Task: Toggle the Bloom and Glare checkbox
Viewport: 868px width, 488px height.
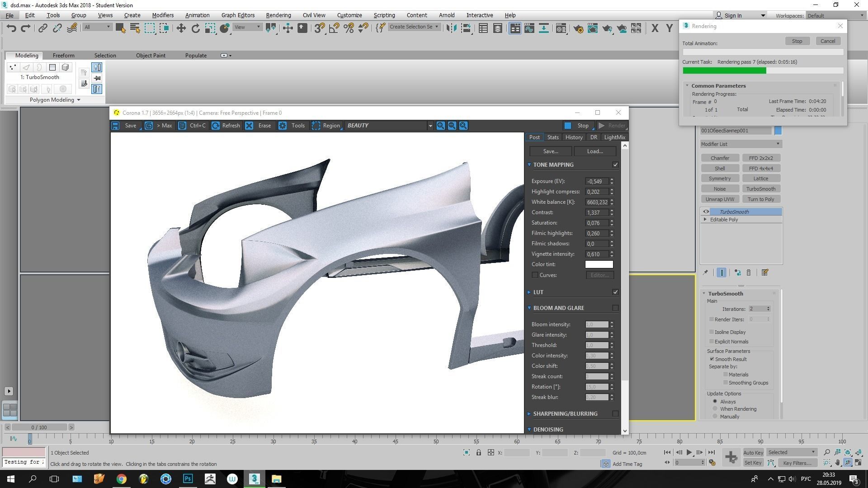Action: (615, 308)
